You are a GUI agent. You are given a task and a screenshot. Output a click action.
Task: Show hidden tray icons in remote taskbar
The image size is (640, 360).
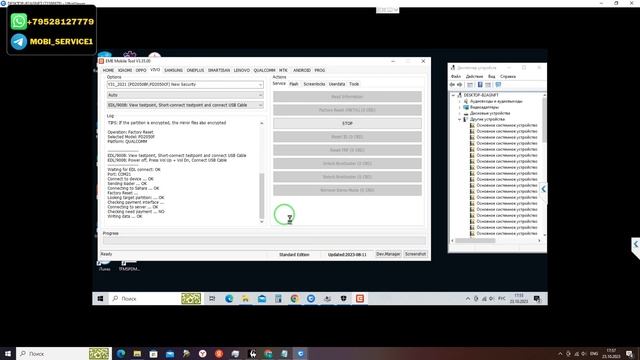(468, 299)
